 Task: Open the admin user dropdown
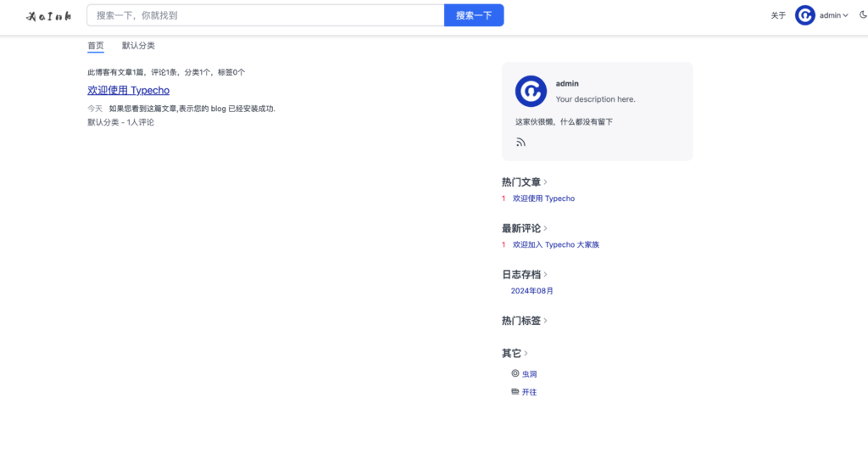pyautogui.click(x=834, y=15)
